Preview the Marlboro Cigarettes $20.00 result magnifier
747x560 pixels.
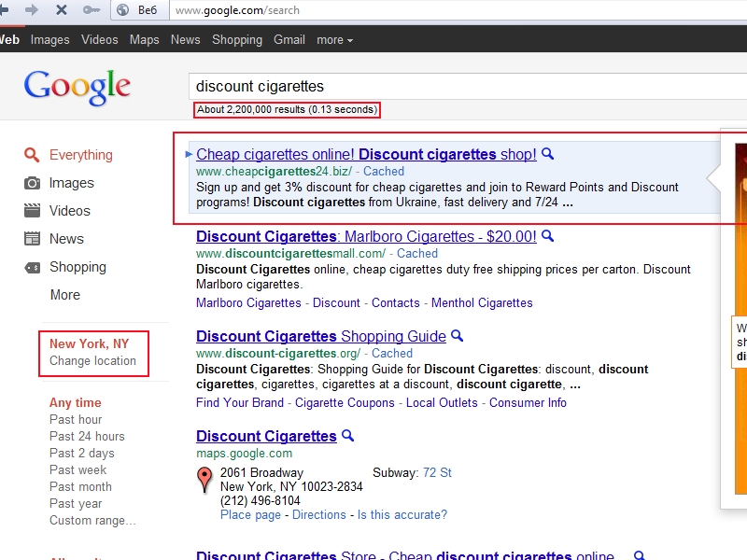[x=548, y=236]
